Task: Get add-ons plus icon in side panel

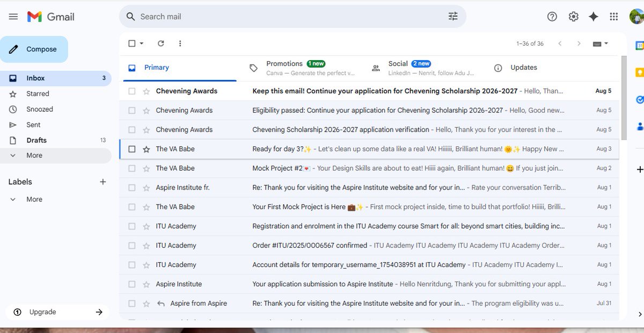Action: tap(640, 169)
